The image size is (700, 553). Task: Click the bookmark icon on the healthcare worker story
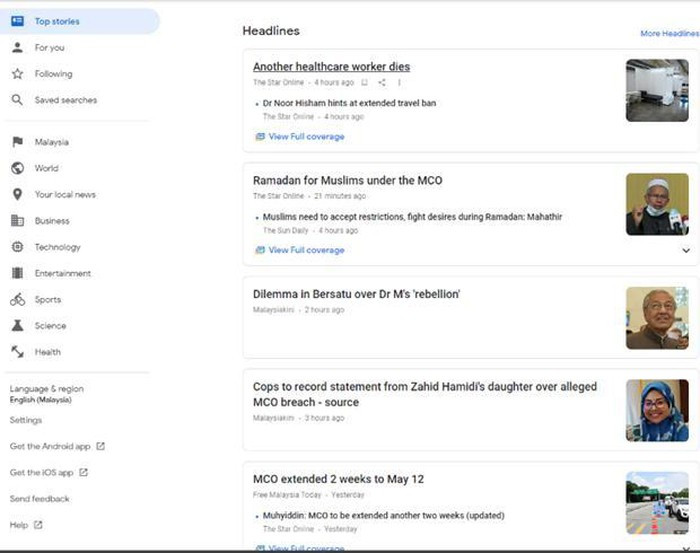click(x=365, y=83)
